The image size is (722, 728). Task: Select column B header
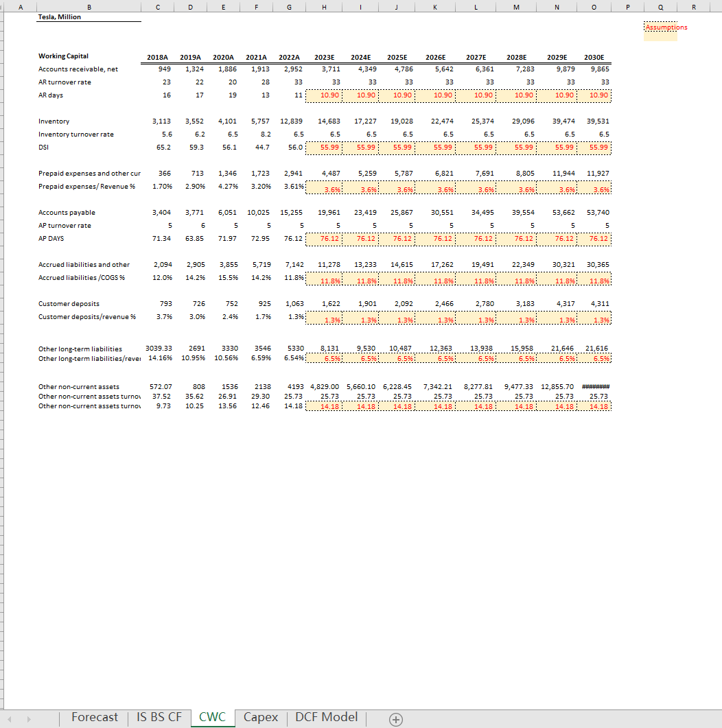89,7
